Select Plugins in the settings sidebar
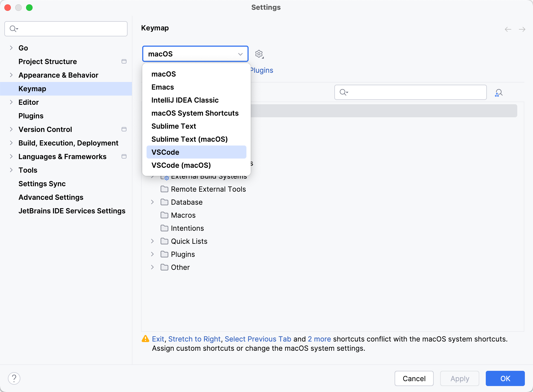Viewport: 533px width, 392px height. tap(31, 116)
